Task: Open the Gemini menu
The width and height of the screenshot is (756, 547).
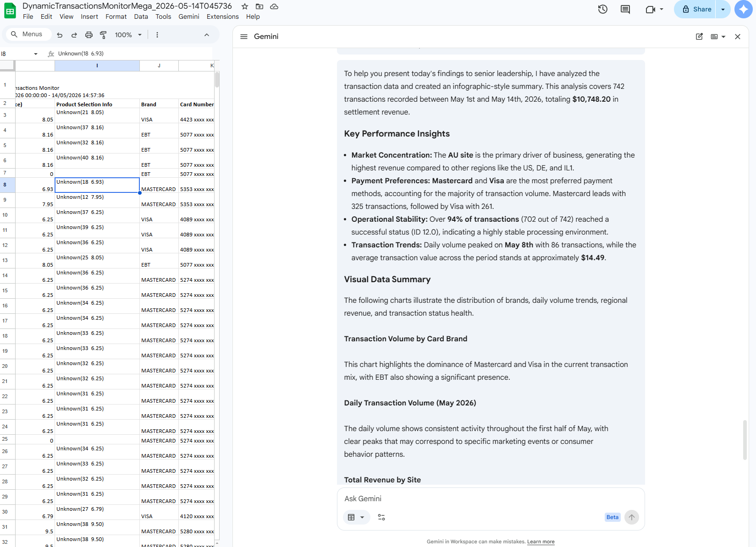Action: tap(189, 16)
